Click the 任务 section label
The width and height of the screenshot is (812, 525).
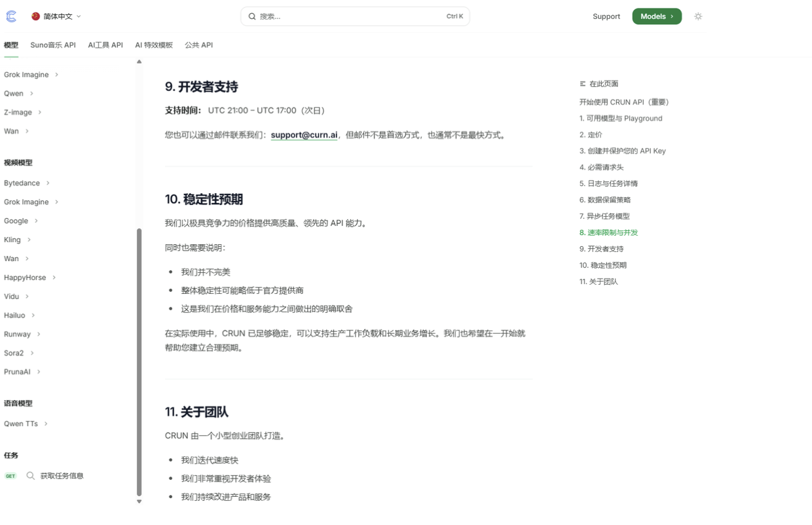11,456
